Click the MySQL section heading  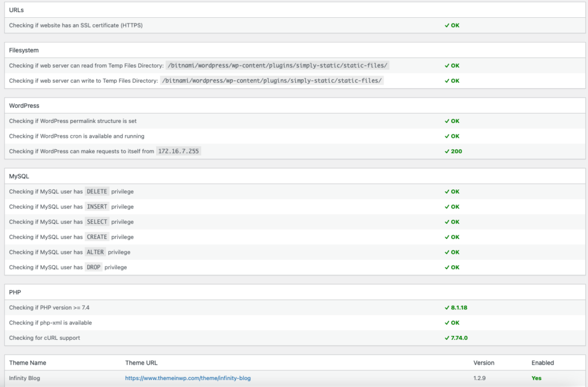pyautogui.click(x=19, y=176)
